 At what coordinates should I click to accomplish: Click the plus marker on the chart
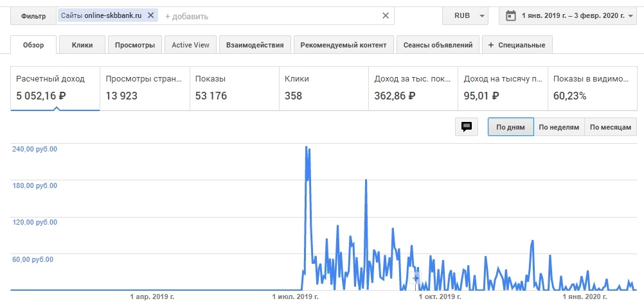tap(415, 278)
